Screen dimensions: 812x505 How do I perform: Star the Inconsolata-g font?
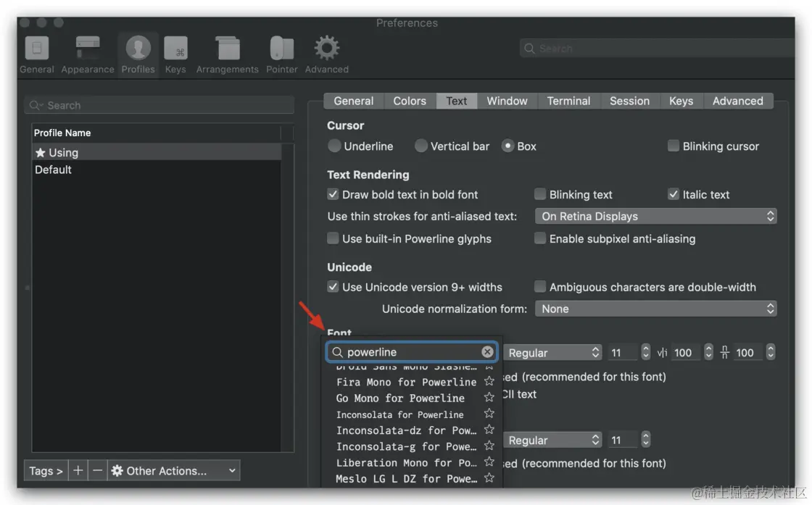pos(489,446)
